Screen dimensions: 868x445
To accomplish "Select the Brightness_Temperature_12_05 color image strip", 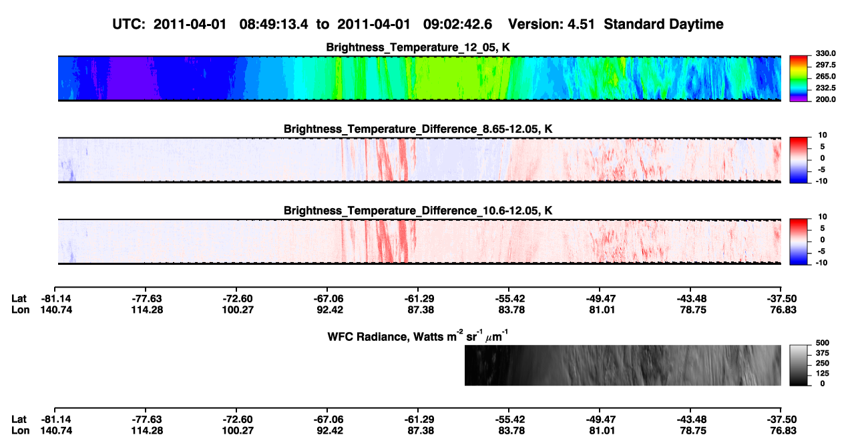I will click(x=420, y=78).
